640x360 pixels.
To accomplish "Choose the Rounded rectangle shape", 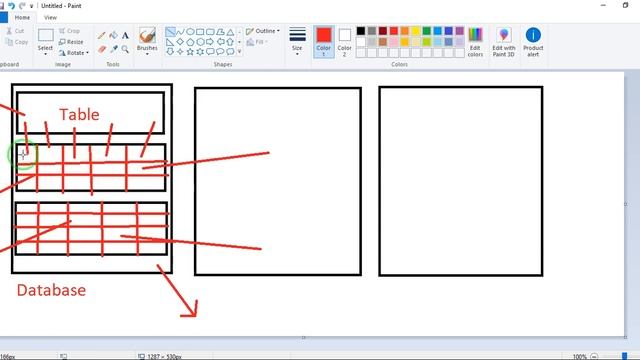I will tap(210, 31).
